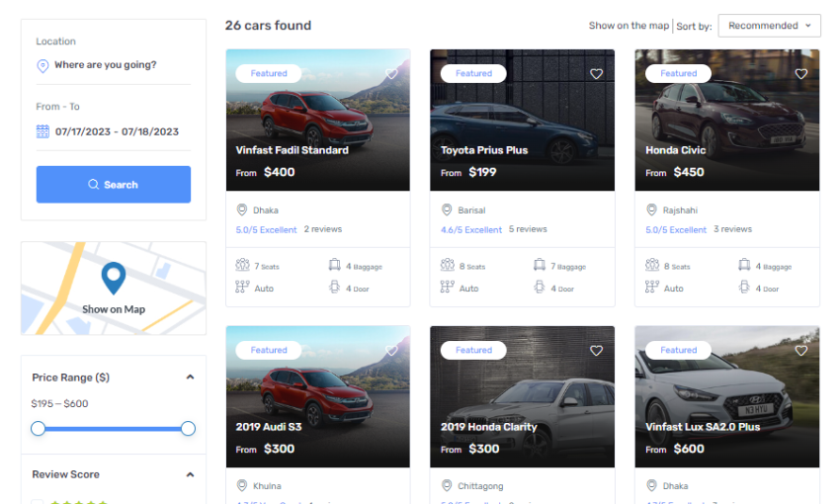
Task: Click the calendar icon beside the dates
Action: point(42,131)
